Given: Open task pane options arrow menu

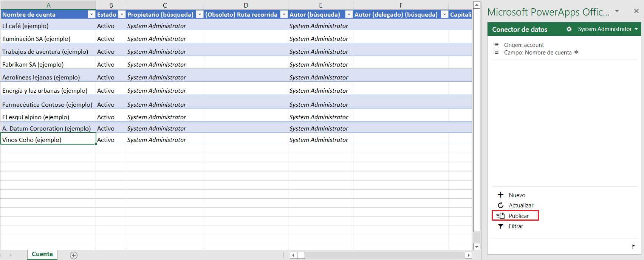Looking at the screenshot, I should (617, 11).
